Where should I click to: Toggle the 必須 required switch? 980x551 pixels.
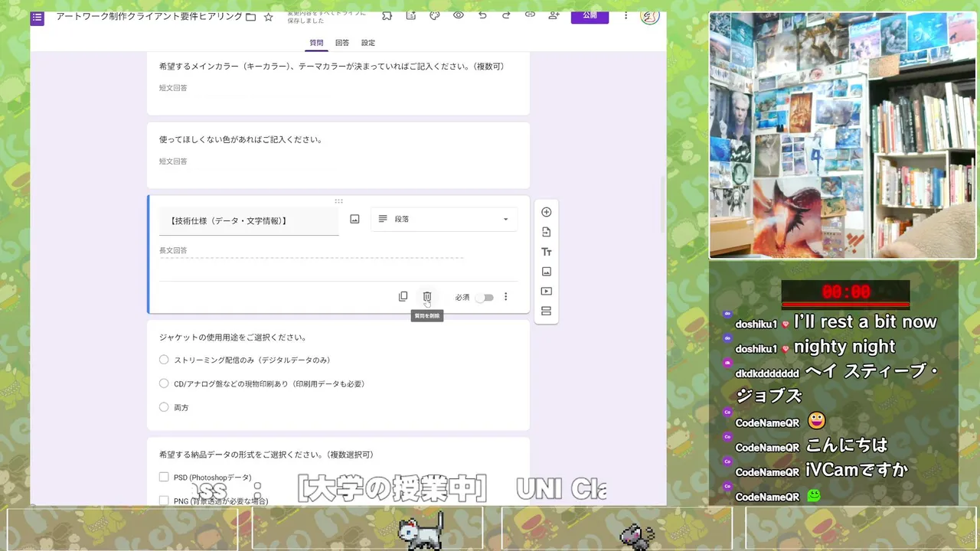click(x=485, y=298)
